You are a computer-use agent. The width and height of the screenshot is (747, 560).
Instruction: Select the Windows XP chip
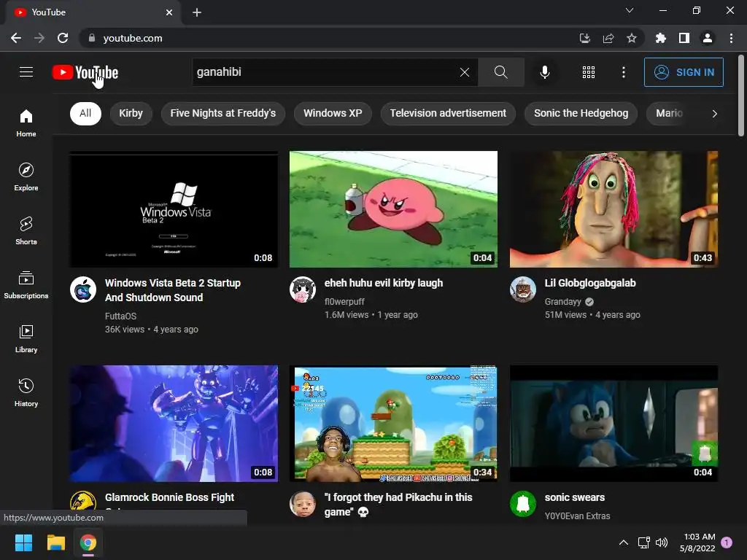coord(333,113)
